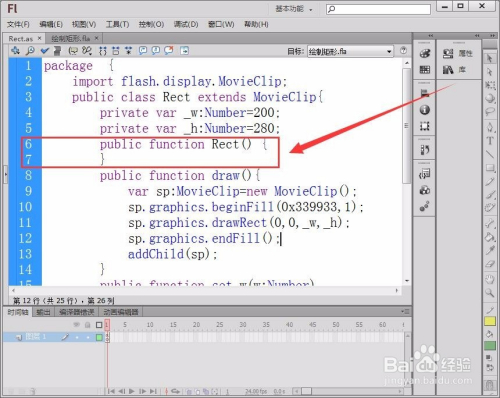Click the yellow color swatch in tools panel
The image size is (500, 398).
click(x=490, y=321)
